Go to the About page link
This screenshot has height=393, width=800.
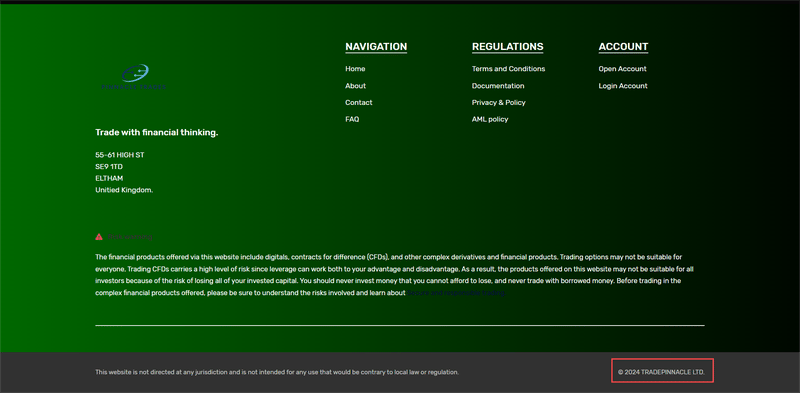pos(356,86)
